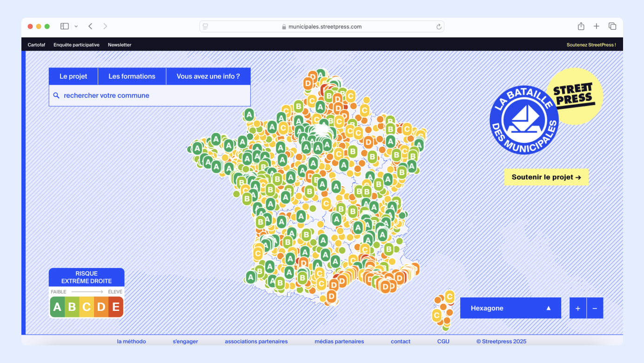Add a new tab with the plus icon
Viewport: 644px width, 363px height.
click(597, 27)
